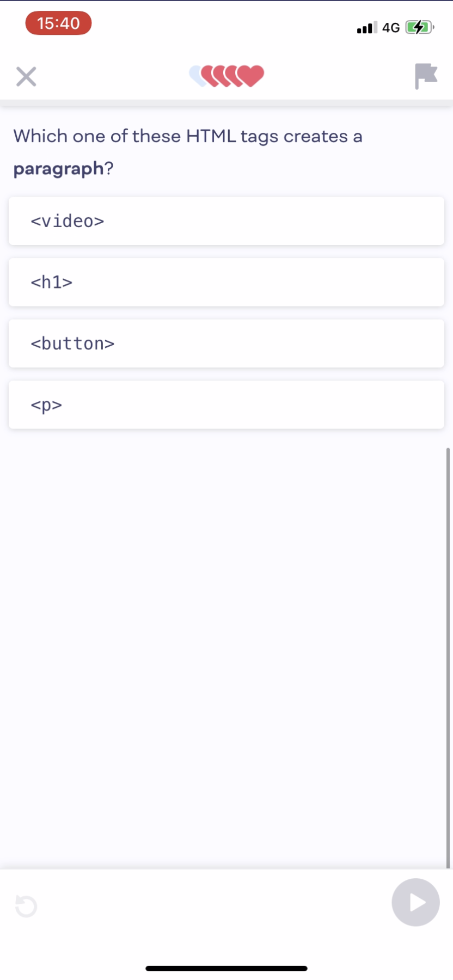Pick the <button> answer option
Viewport: 453px width, 980px height.
tap(226, 344)
